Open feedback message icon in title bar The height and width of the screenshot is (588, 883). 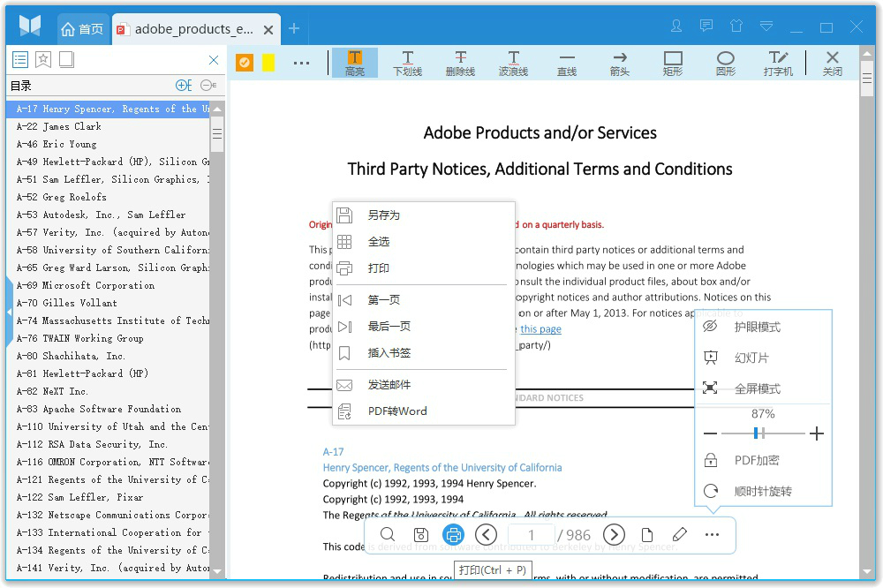click(706, 26)
